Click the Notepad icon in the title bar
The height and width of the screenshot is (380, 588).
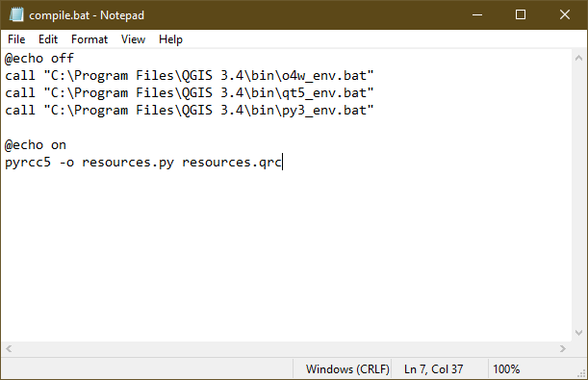tap(16, 15)
